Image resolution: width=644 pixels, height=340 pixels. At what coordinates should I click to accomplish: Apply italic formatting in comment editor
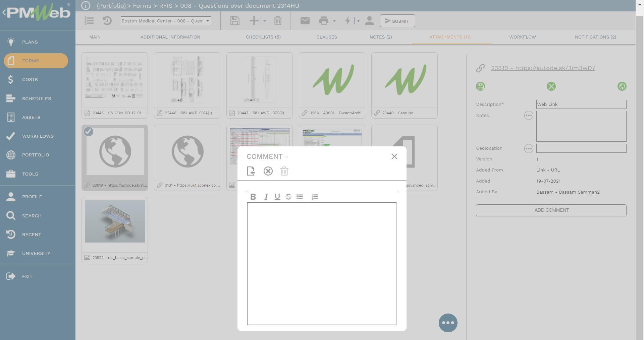266,197
